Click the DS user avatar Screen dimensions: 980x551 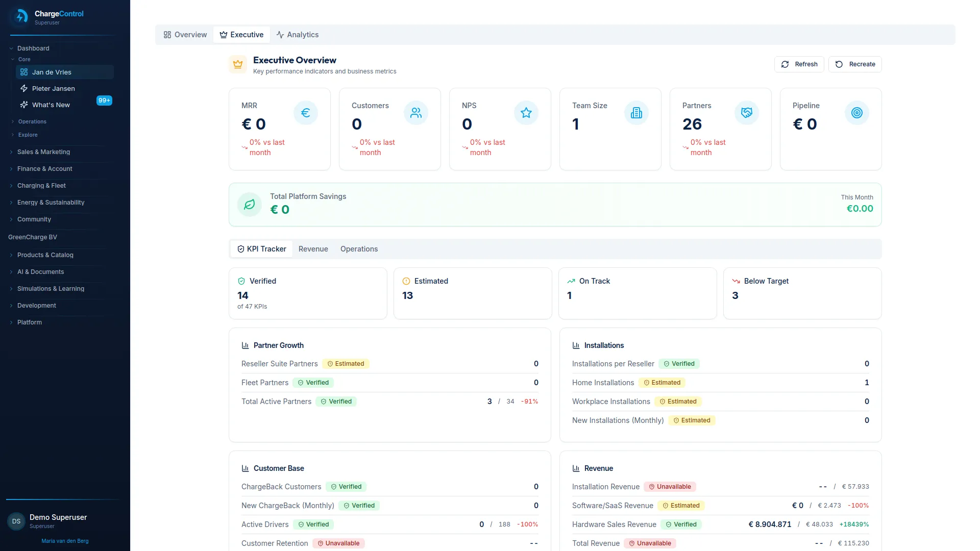point(16,521)
